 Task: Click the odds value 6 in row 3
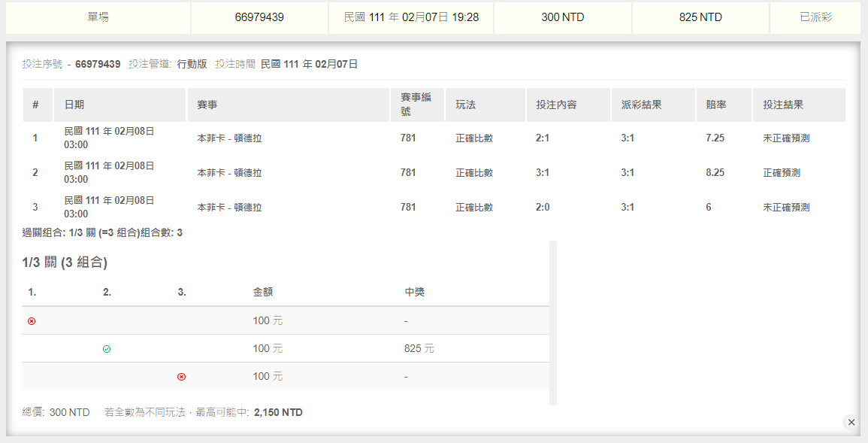point(709,207)
